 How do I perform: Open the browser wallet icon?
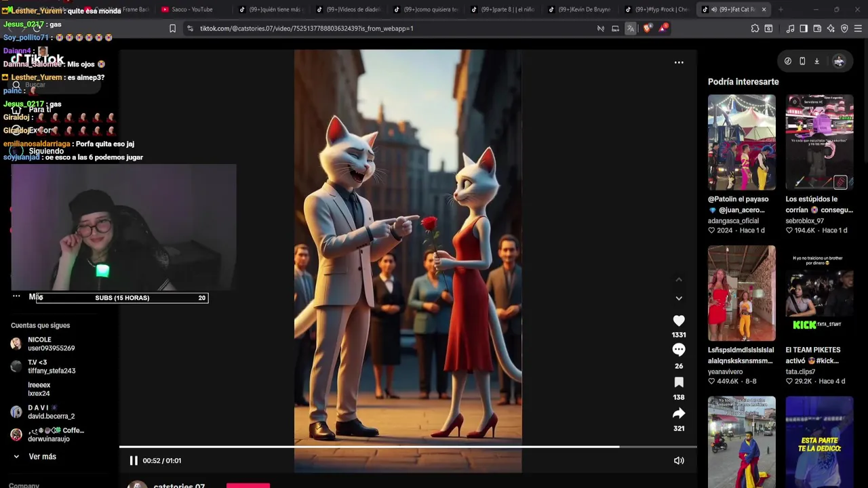[x=817, y=28]
